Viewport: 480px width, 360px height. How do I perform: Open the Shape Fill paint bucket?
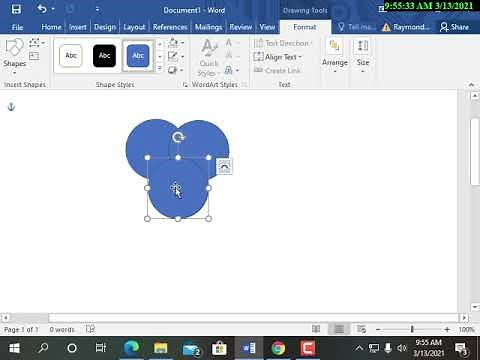pos(173,43)
